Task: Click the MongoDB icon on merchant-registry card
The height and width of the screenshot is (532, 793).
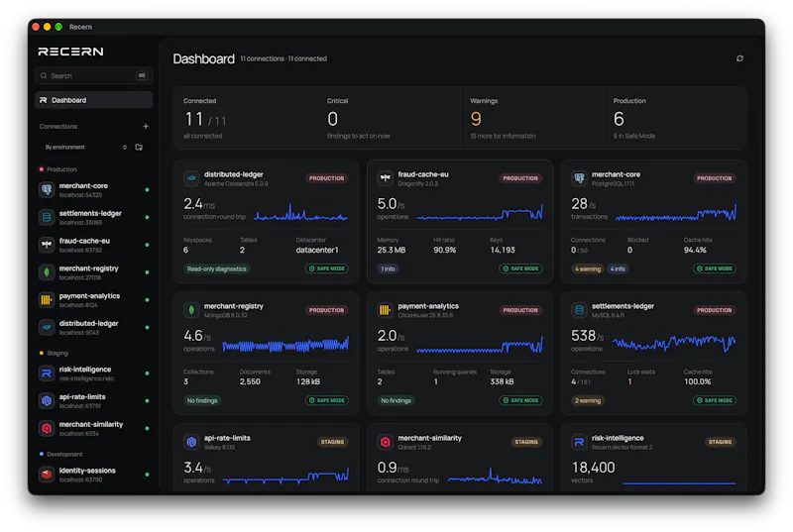Action: pos(191,310)
